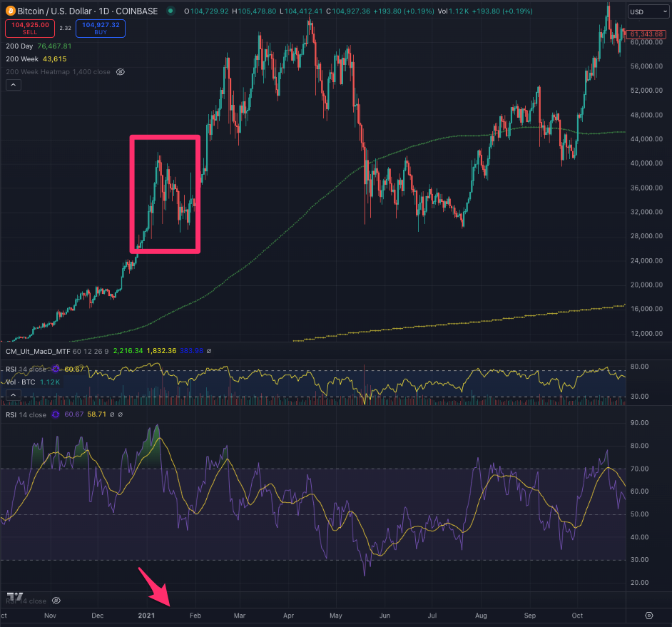Collapse the legend below Vol · BTC
This screenshot has height=627, width=672.
(14, 394)
